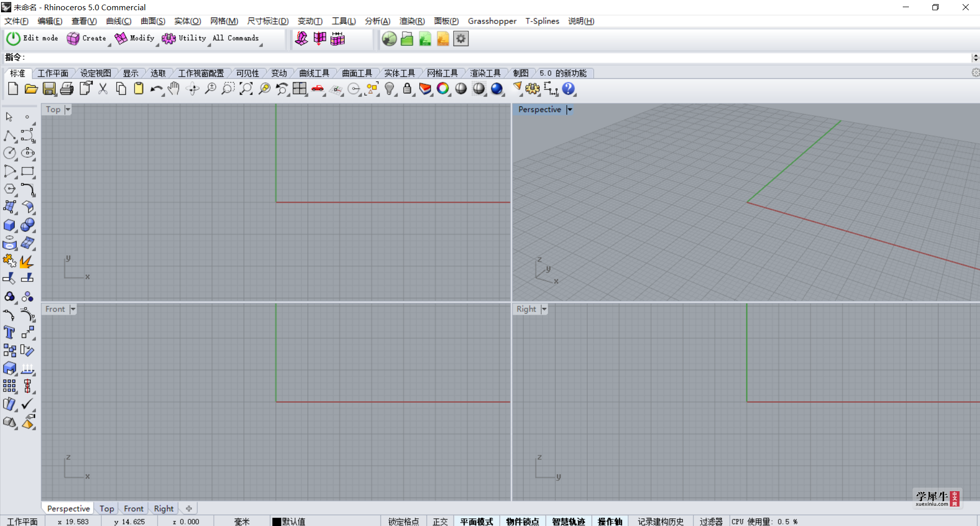The image size is (980, 526).
Task: Switch to the 曲线工具 toolbar tab
Action: (x=314, y=73)
